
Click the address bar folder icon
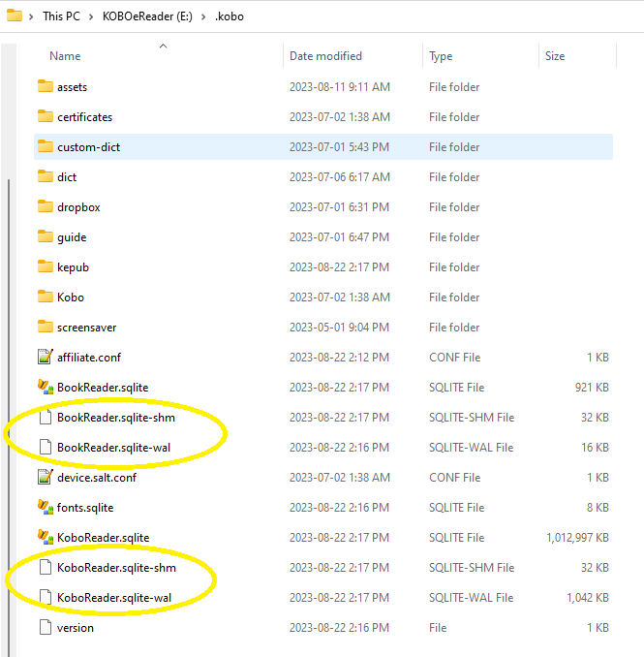[15, 16]
